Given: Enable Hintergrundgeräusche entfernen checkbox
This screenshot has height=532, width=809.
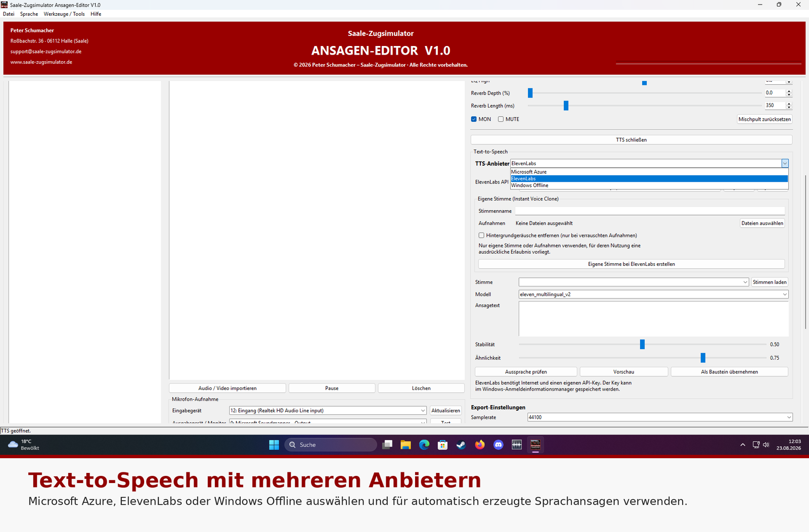Looking at the screenshot, I should pyautogui.click(x=481, y=235).
